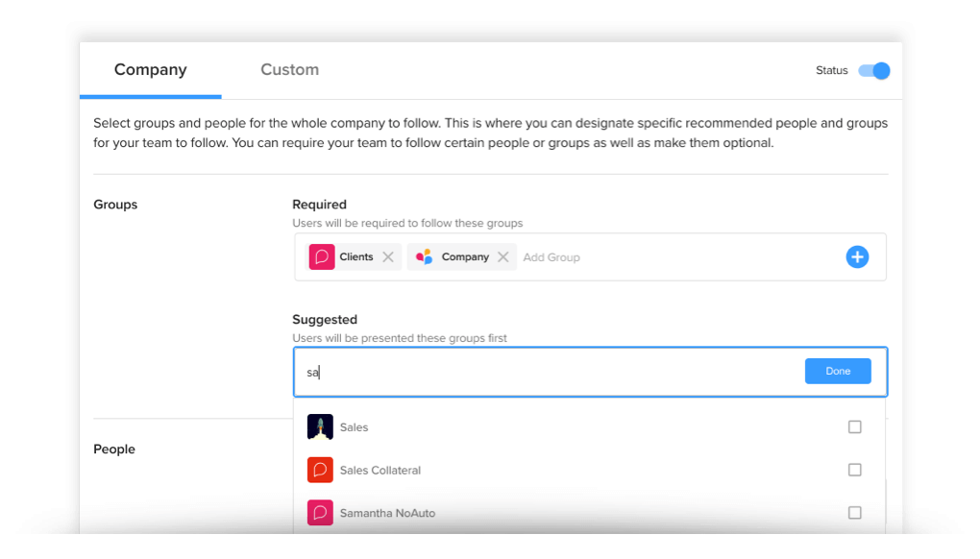Click the blue plus add-group icon
Image resolution: width=980 pixels, height=559 pixels.
(857, 256)
